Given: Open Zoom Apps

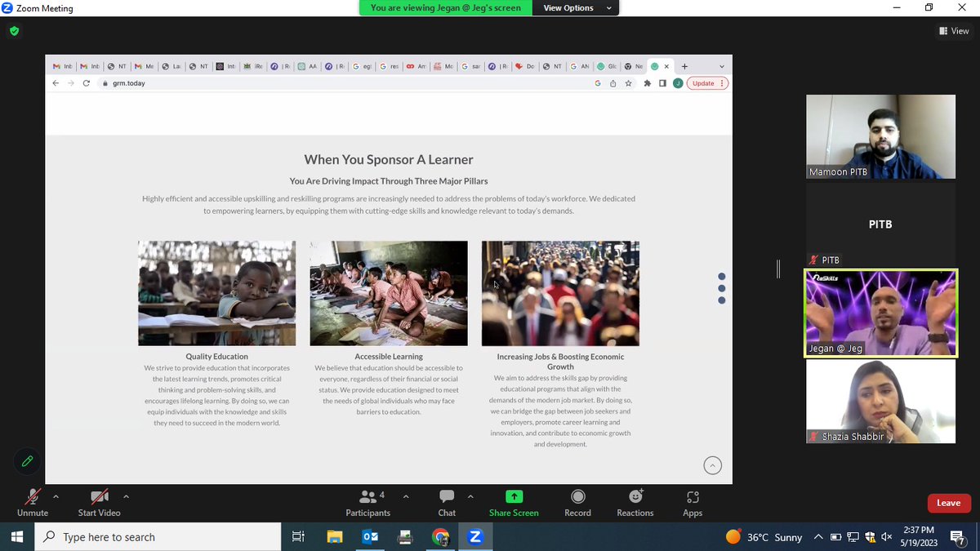Looking at the screenshot, I should (x=693, y=502).
